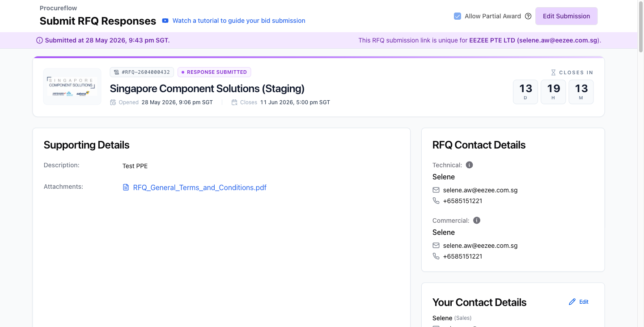The height and width of the screenshot is (327, 644).
Task: Click the PDF document icon in Attachments
Action: [x=126, y=187]
